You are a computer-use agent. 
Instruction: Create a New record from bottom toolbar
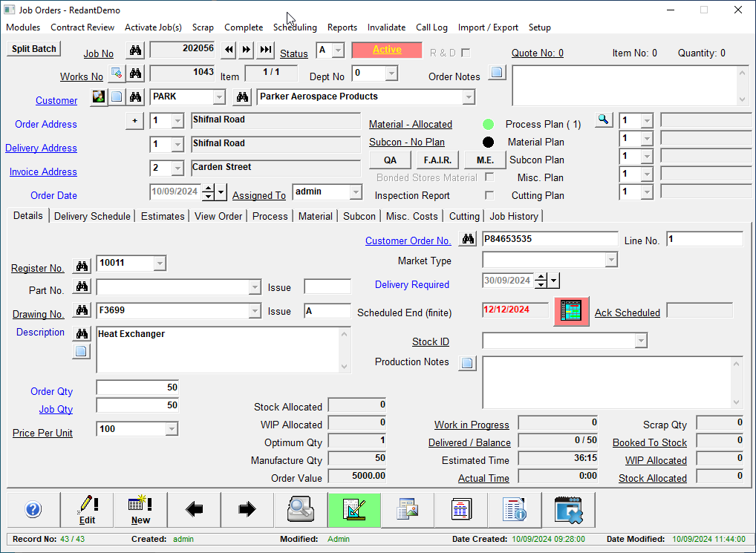140,509
